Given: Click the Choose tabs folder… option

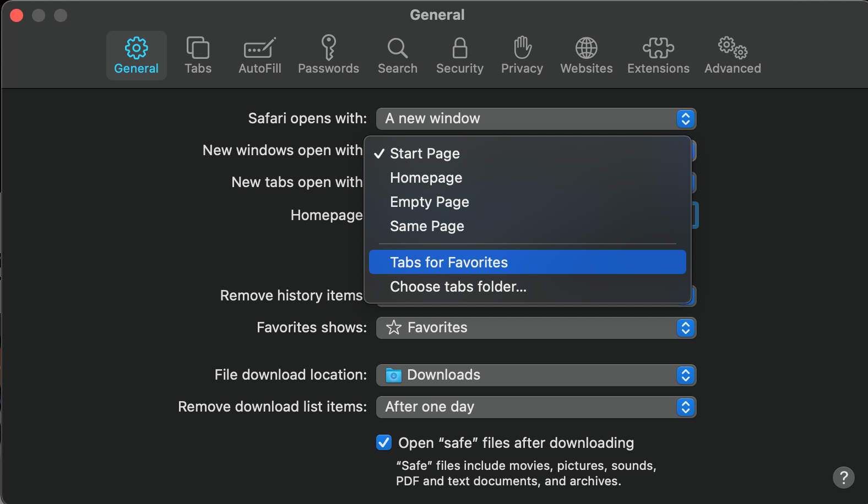Looking at the screenshot, I should pos(458,287).
